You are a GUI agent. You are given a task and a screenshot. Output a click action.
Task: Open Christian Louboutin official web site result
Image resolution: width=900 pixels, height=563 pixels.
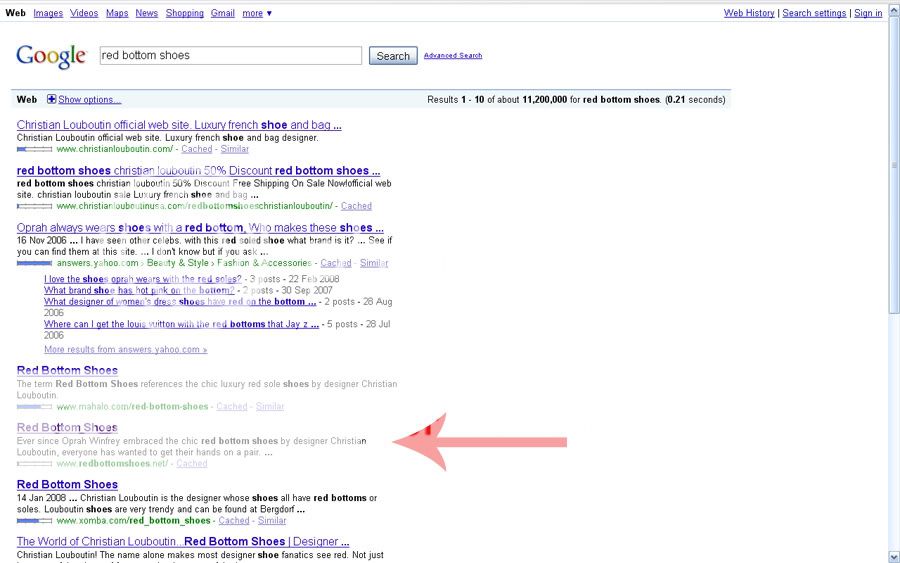(179, 125)
